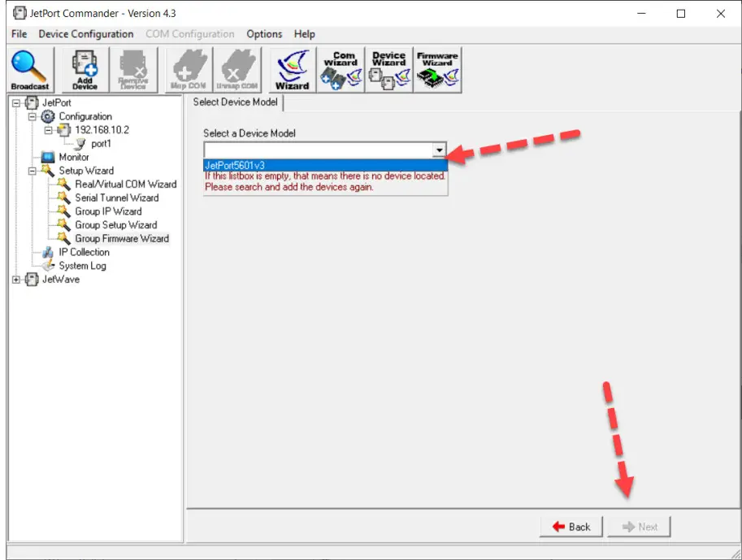
Task: Select Real/Virtual COM Wizard label
Action: point(126,184)
